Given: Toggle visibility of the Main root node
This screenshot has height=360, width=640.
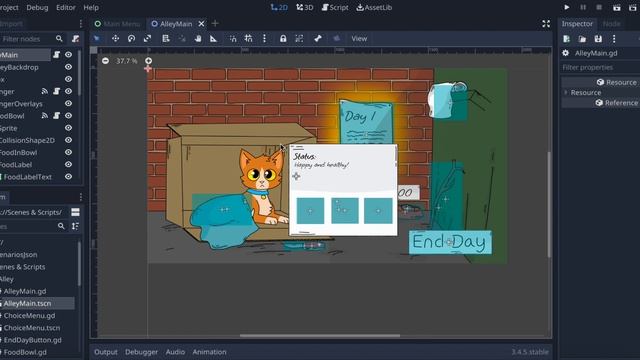Looking at the screenshot, I should point(69,55).
